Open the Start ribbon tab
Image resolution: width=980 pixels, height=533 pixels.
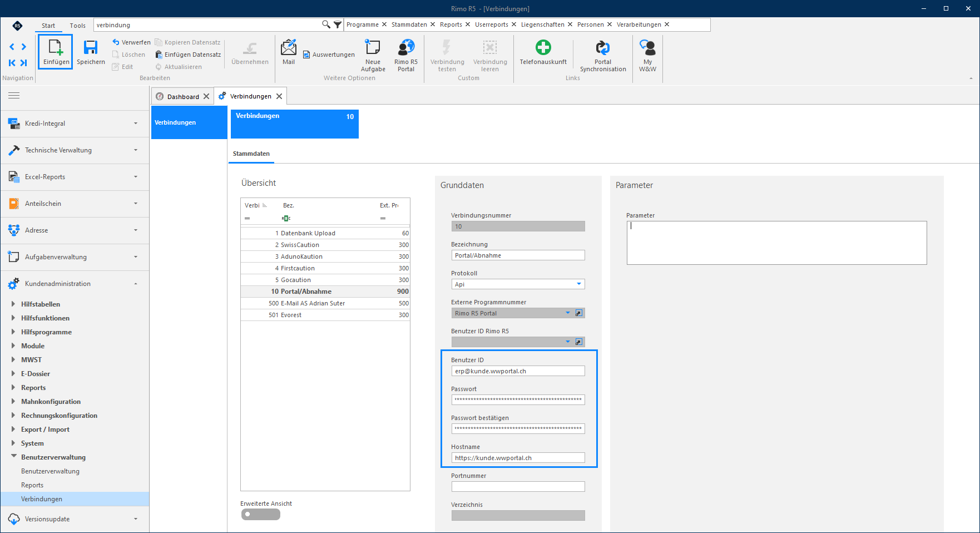click(48, 26)
